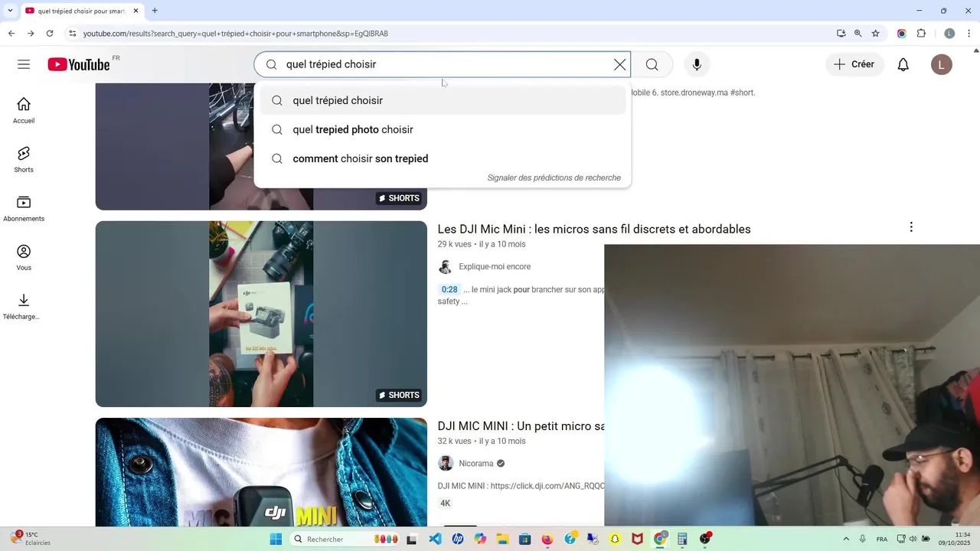Open the account avatar menu
This screenshot has height=551, width=980.
(x=942, y=64)
